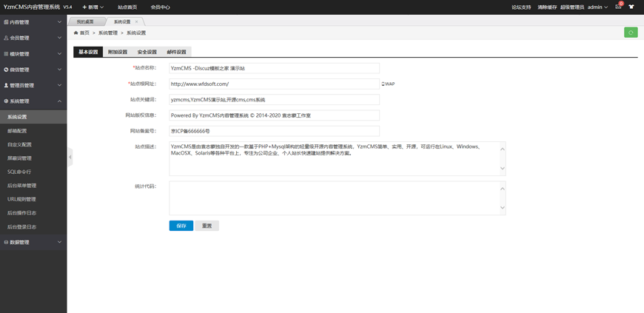644x313 pixels.
Task: Switch to the 安全设置 settings tab
Action: 147,52
